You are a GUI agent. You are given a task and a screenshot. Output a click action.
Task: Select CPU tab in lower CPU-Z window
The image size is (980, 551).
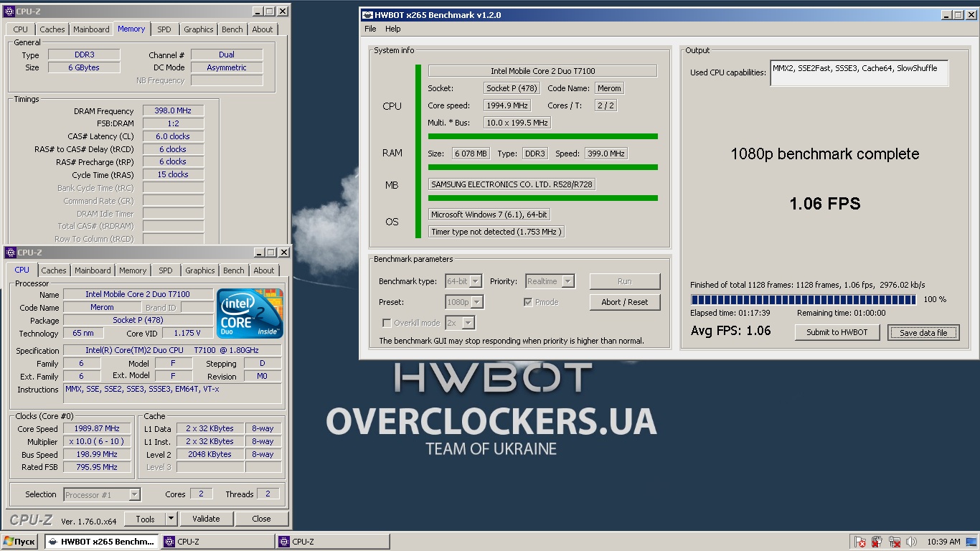pyautogui.click(x=22, y=270)
